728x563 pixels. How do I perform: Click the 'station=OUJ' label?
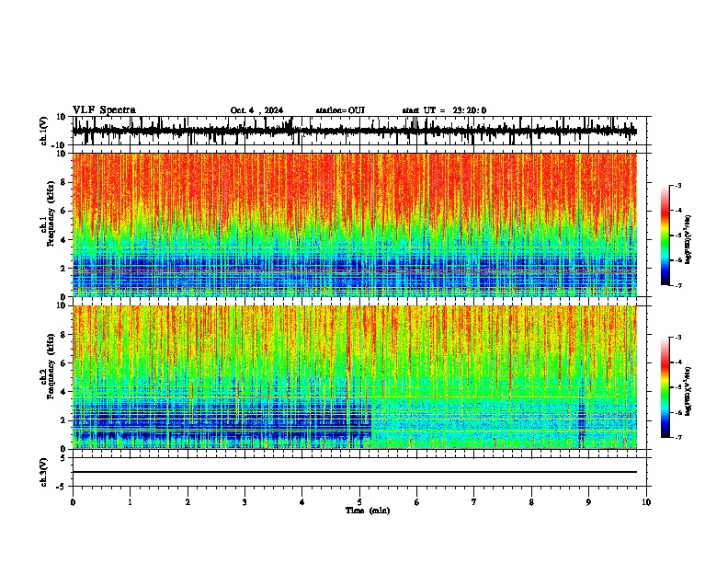pyautogui.click(x=340, y=110)
